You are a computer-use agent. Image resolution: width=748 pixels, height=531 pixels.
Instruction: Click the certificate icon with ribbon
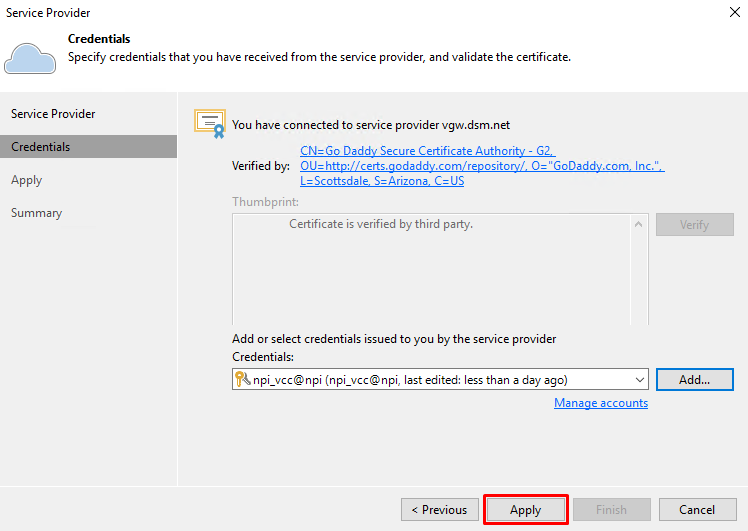point(210,124)
